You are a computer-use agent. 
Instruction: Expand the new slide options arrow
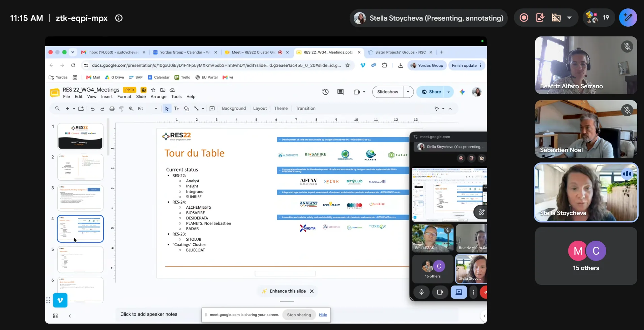74,109
